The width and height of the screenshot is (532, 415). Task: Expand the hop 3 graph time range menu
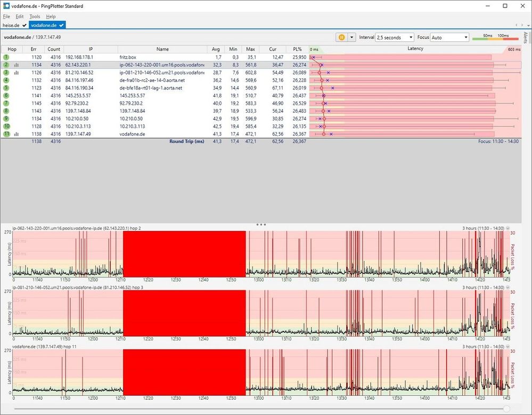(x=508, y=287)
